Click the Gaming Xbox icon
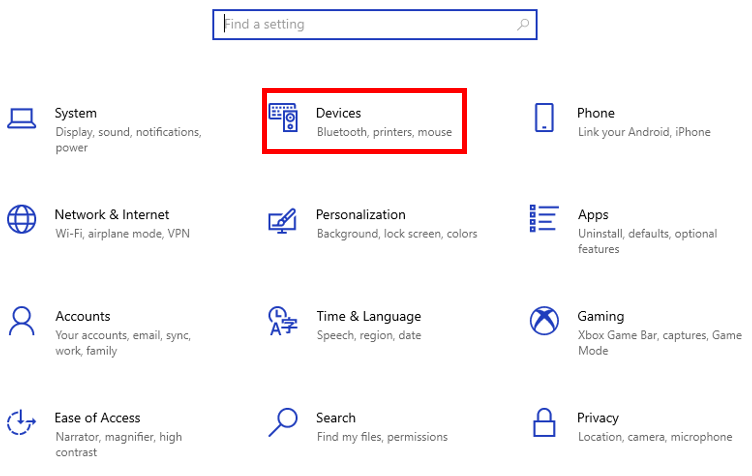 pos(544,321)
